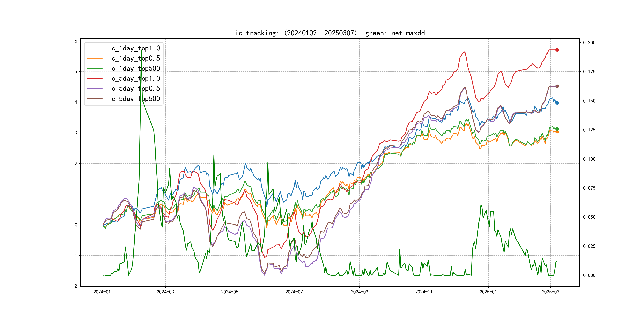The image size is (644, 322).
Task: Click the red ic_5day_top1.0 legend line swatch
Action: click(94, 79)
